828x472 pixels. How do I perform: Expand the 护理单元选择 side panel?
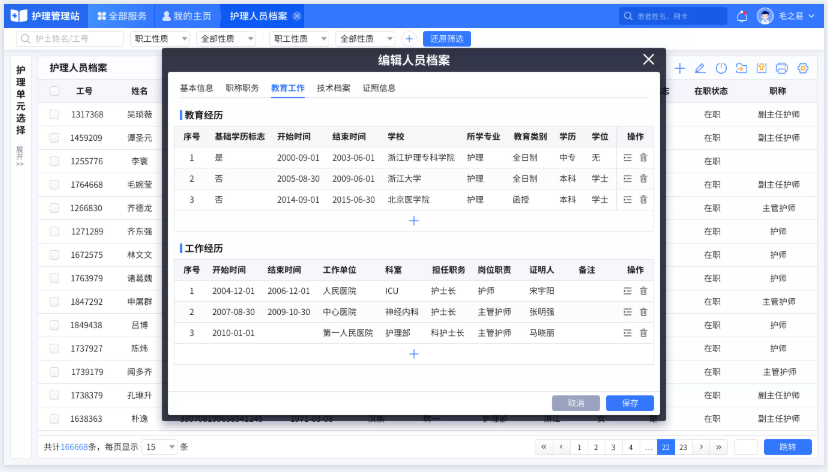coord(20,156)
